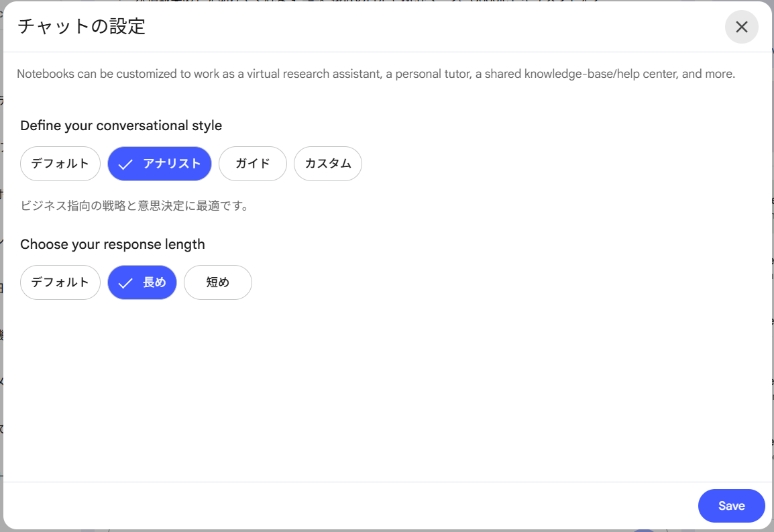
Task: Click the checkmark icon inside 長め chip
Action: [125, 283]
